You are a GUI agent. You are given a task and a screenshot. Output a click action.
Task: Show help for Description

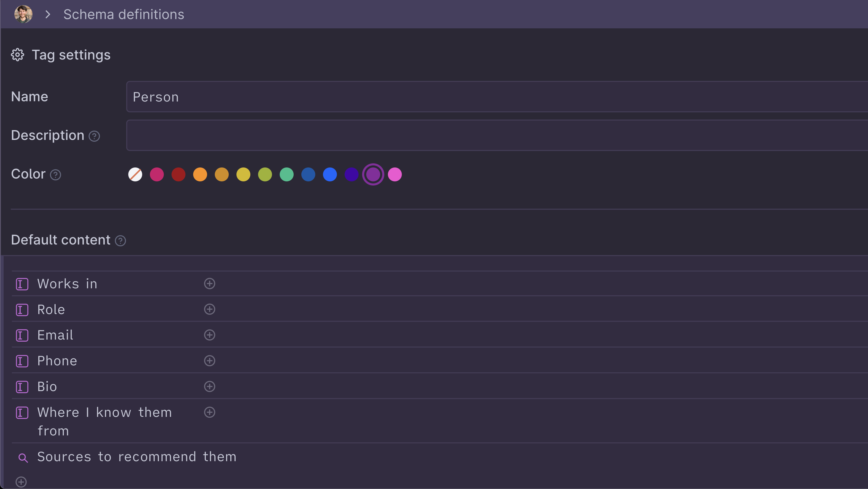[x=94, y=136]
